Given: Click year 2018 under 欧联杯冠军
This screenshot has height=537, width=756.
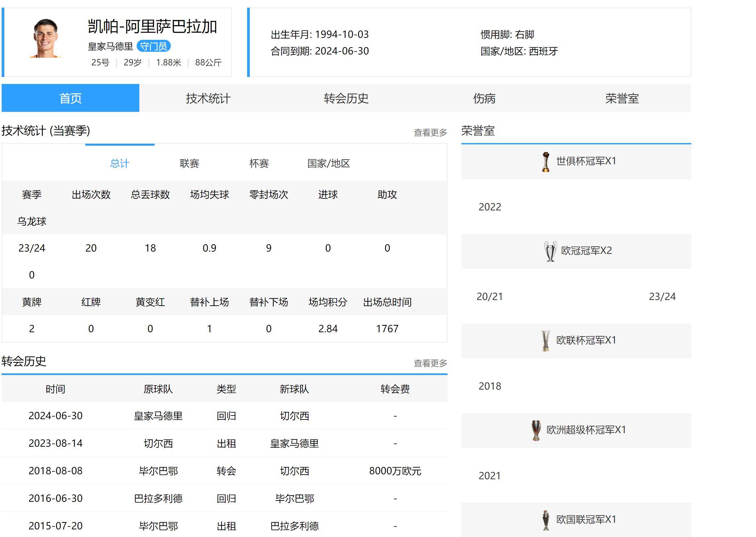Looking at the screenshot, I should (x=490, y=386).
